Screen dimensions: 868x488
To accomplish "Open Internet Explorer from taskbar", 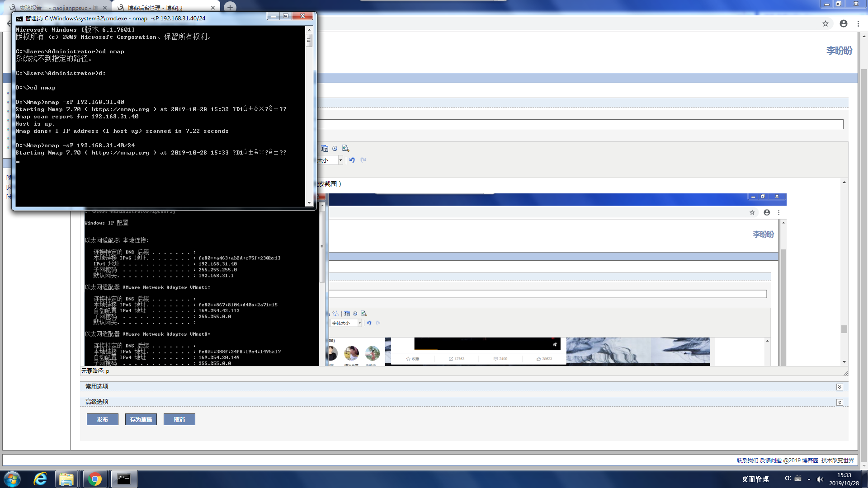I will [40, 479].
